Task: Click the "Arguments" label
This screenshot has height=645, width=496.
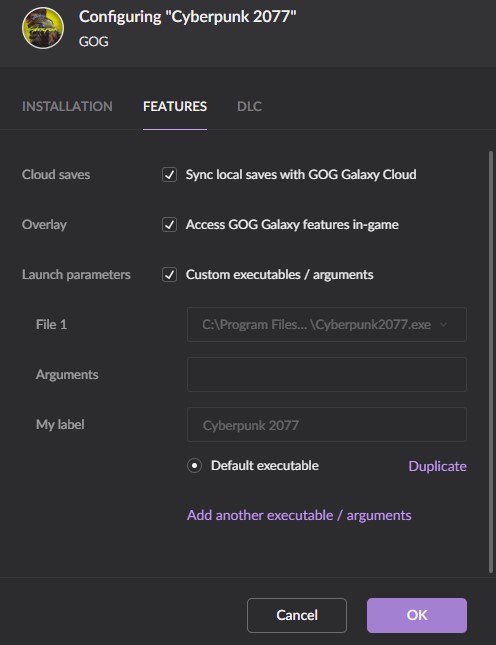Action: [67, 375]
